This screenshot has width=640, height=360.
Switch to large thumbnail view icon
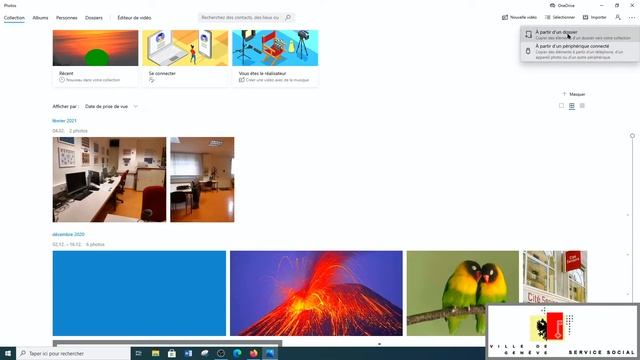pos(561,106)
